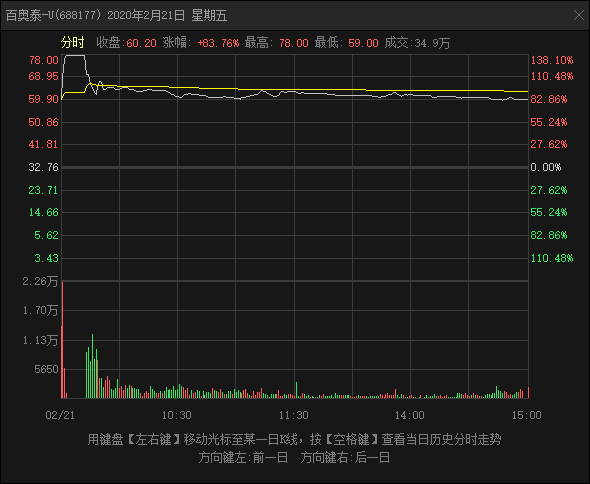Screen dimensions: 590x484
Task: Click the 23.71 price axis label
Action: [44, 190]
